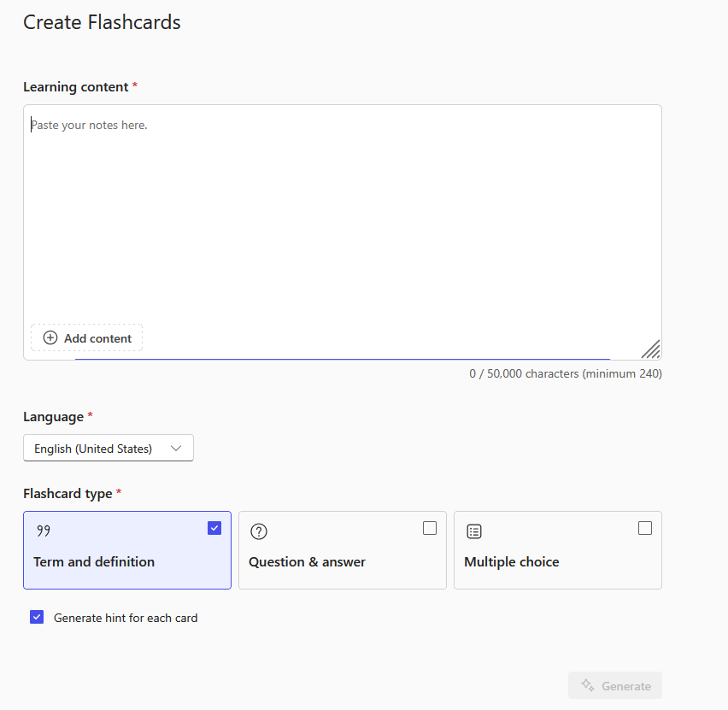This screenshot has height=710, width=728.
Task: Check the Question & answer checkbox
Action: (x=430, y=528)
